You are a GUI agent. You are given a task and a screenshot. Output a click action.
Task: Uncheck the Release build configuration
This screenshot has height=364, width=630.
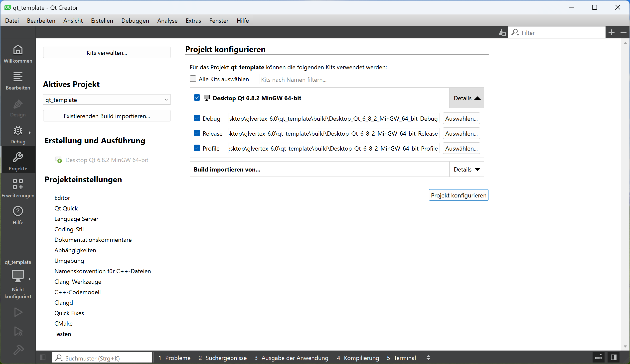197,133
